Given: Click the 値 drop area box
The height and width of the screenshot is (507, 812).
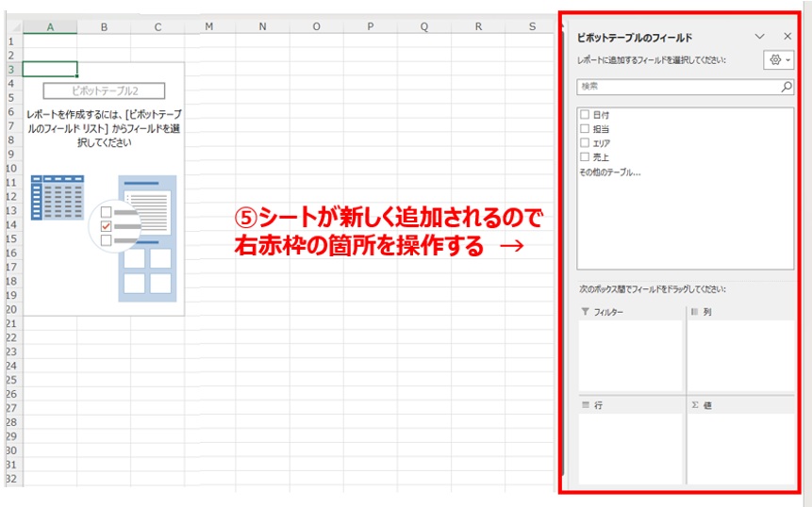Looking at the screenshot, I should pyautogui.click(x=740, y=449).
